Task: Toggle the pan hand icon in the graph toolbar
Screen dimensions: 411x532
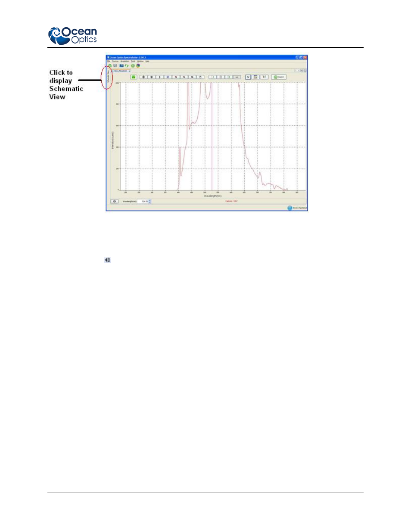Action: click(x=200, y=77)
